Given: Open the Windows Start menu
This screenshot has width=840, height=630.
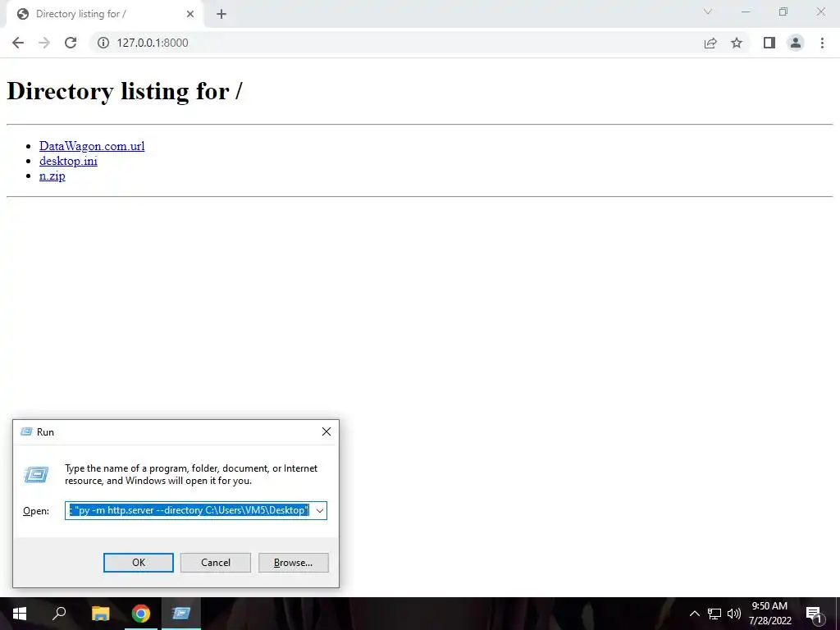Looking at the screenshot, I should coord(20,614).
